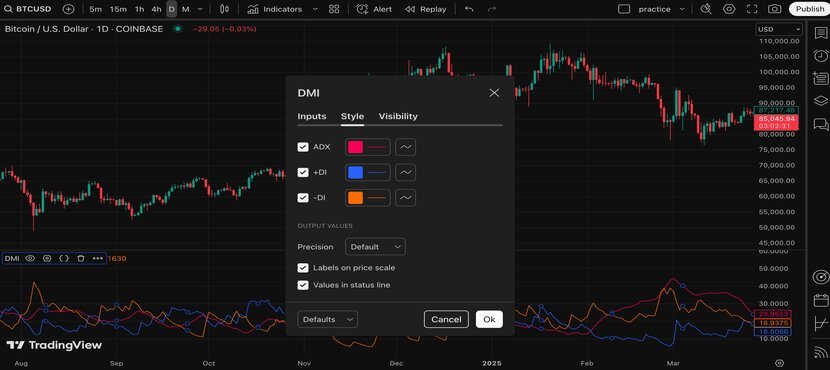Screen dimensions: 830x370
Task: Open the quick search magnifier icon
Action: pyautogui.click(x=706, y=9)
